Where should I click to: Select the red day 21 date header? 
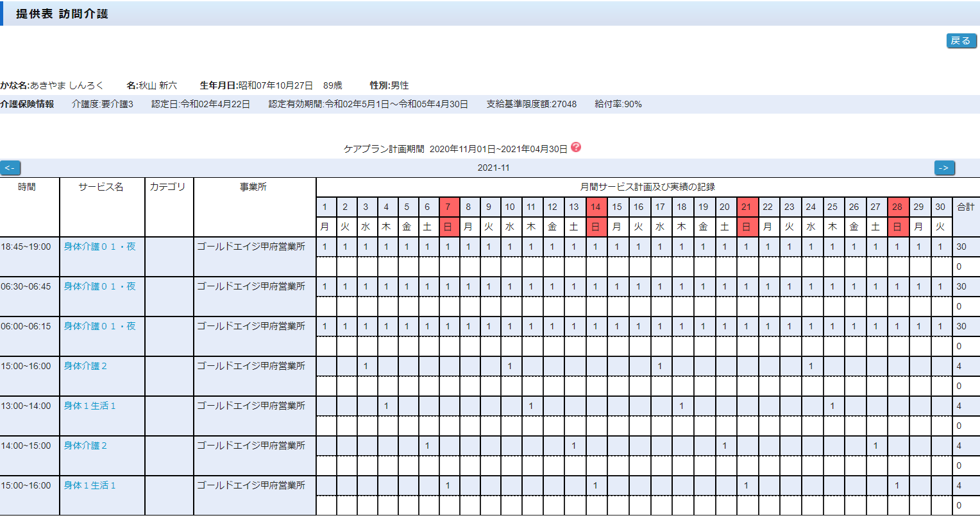(x=747, y=207)
